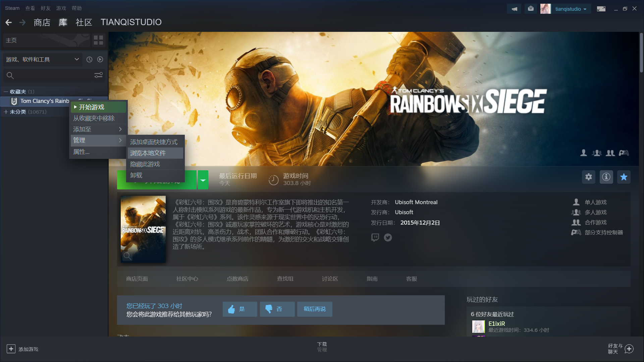Open the inbox envelope icon
This screenshot has width=644, height=362.
(x=531, y=9)
